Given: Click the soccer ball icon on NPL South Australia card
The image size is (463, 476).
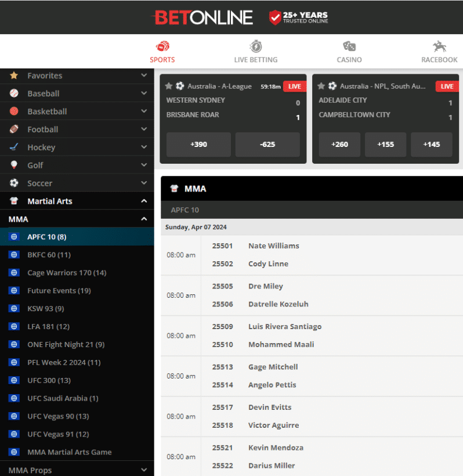Looking at the screenshot, I should [332, 86].
